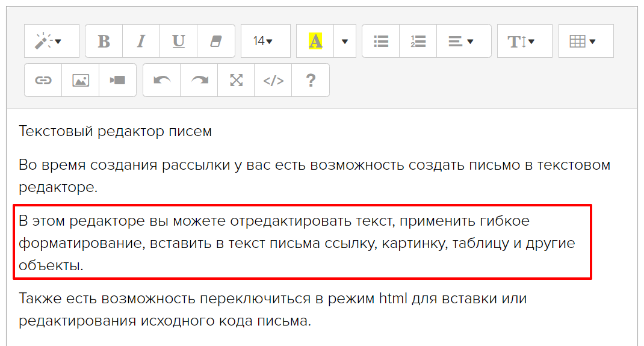The width and height of the screenshot is (644, 346).
Task: Switch to HTML code view
Action: pos(273,80)
